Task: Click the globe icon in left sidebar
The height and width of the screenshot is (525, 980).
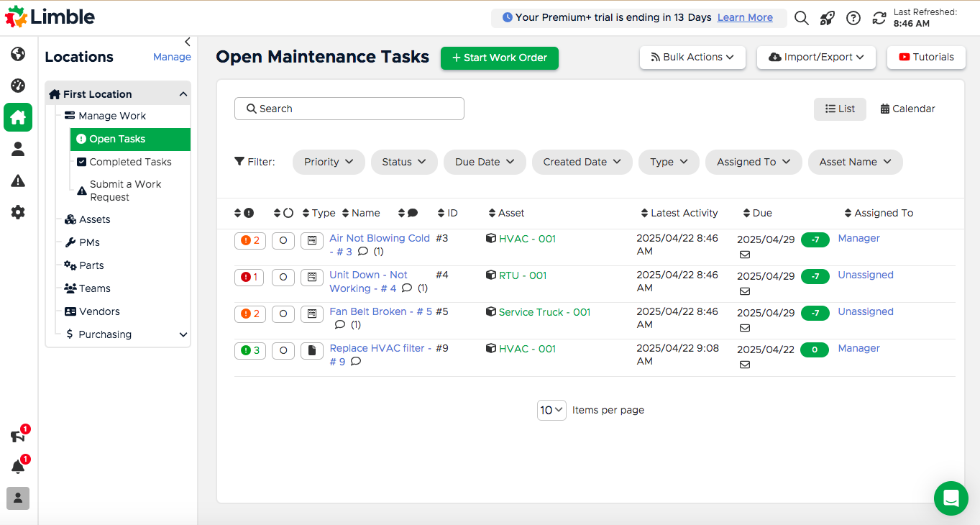Action: click(x=18, y=55)
